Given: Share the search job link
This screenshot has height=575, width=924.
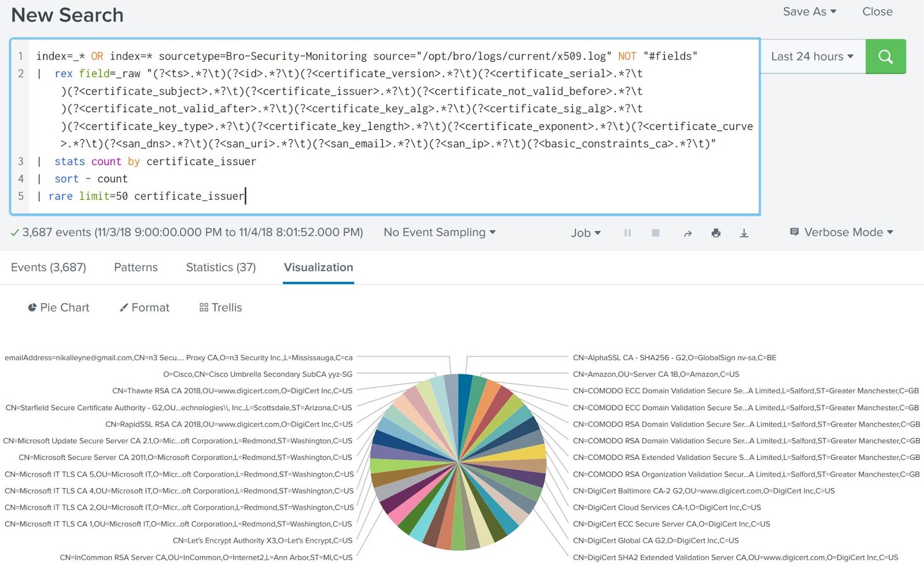Looking at the screenshot, I should [x=688, y=232].
